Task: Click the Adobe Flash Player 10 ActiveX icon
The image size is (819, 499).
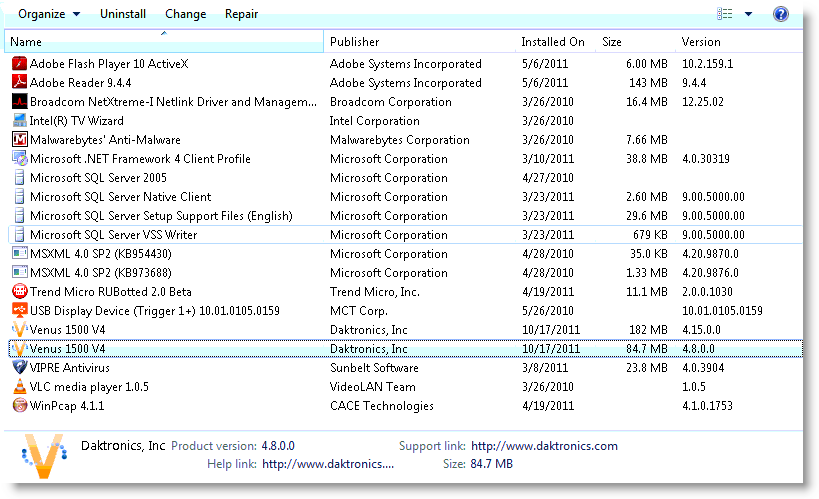Action: (19, 64)
